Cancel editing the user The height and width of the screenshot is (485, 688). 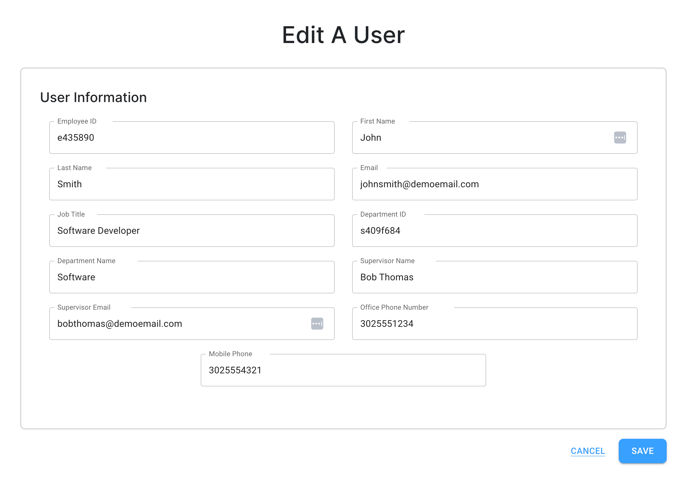click(x=588, y=451)
